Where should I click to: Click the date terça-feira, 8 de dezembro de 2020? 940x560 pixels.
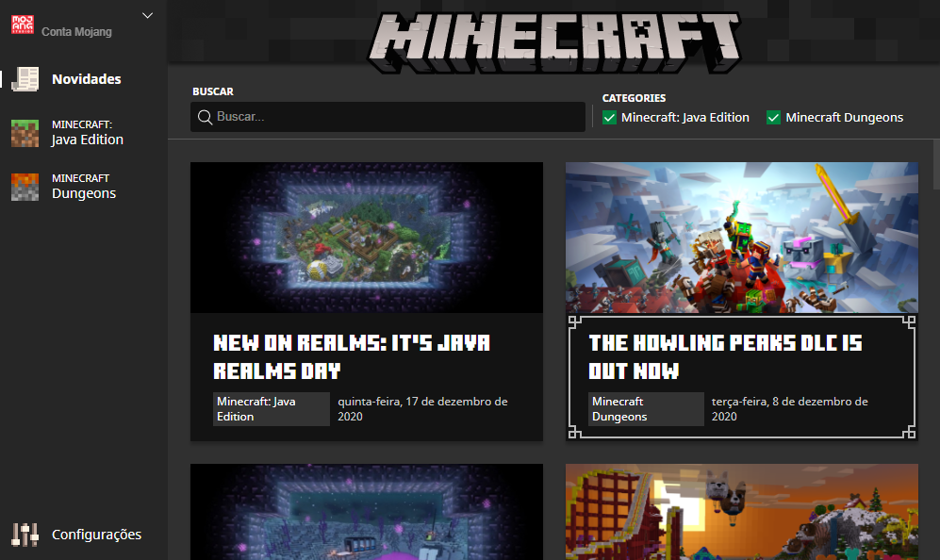789,409
